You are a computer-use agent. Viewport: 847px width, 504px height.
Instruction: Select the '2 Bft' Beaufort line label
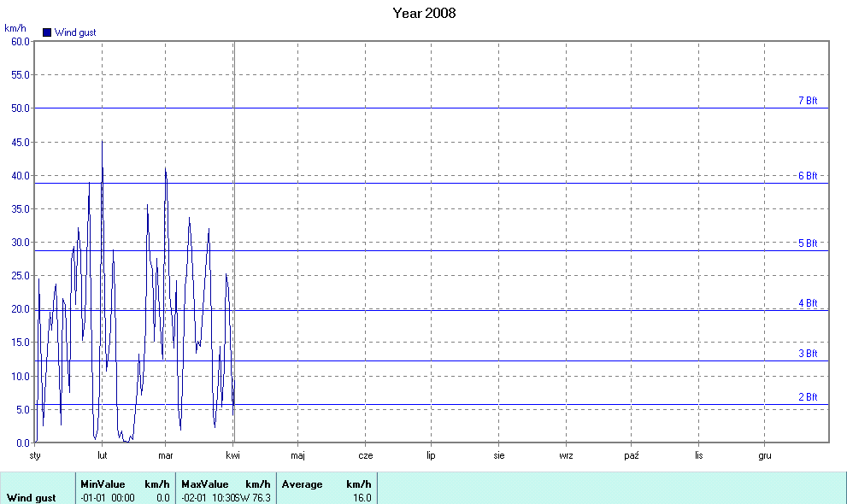point(808,396)
